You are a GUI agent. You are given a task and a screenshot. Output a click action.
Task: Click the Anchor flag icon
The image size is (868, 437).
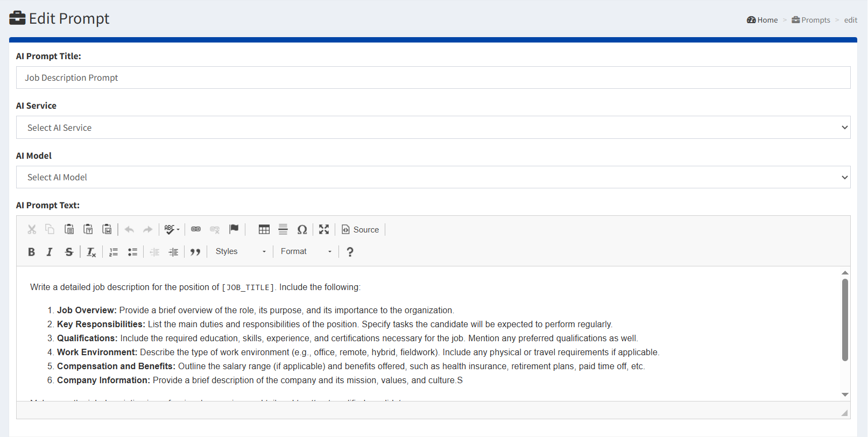point(234,229)
